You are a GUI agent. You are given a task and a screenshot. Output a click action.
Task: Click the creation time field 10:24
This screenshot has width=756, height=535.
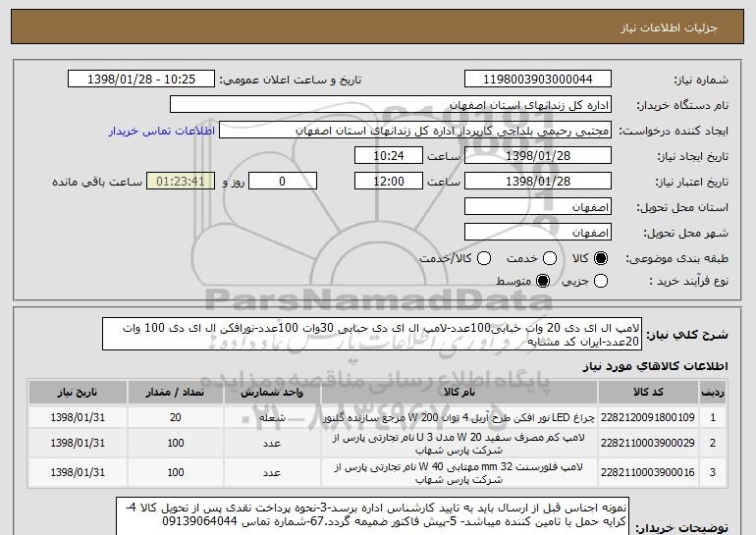coord(389,156)
